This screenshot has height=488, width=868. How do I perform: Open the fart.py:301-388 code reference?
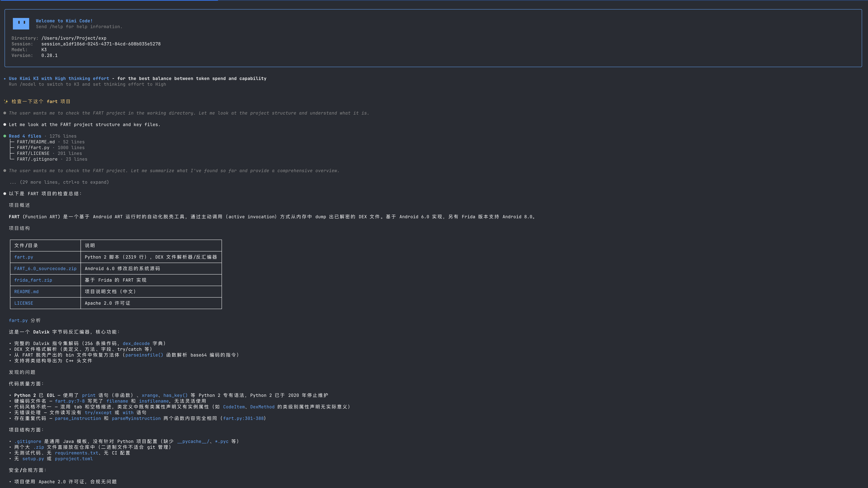coord(243,418)
